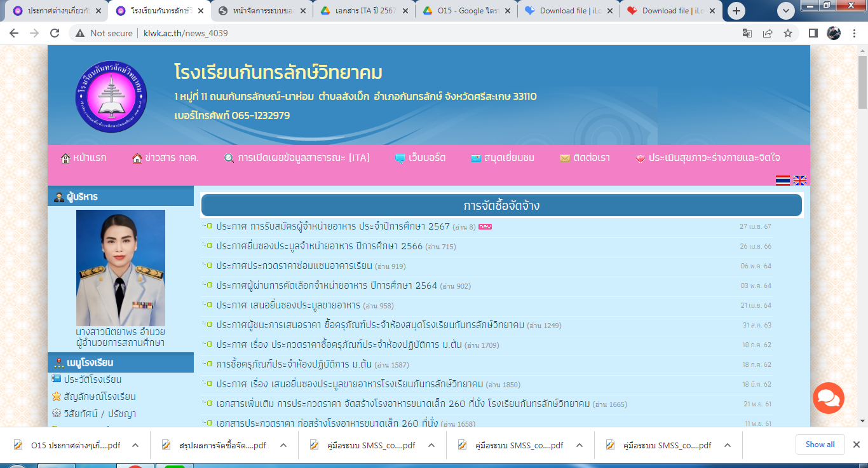Open the browser side panel icon
The width and height of the screenshot is (868, 468).
coord(813,33)
